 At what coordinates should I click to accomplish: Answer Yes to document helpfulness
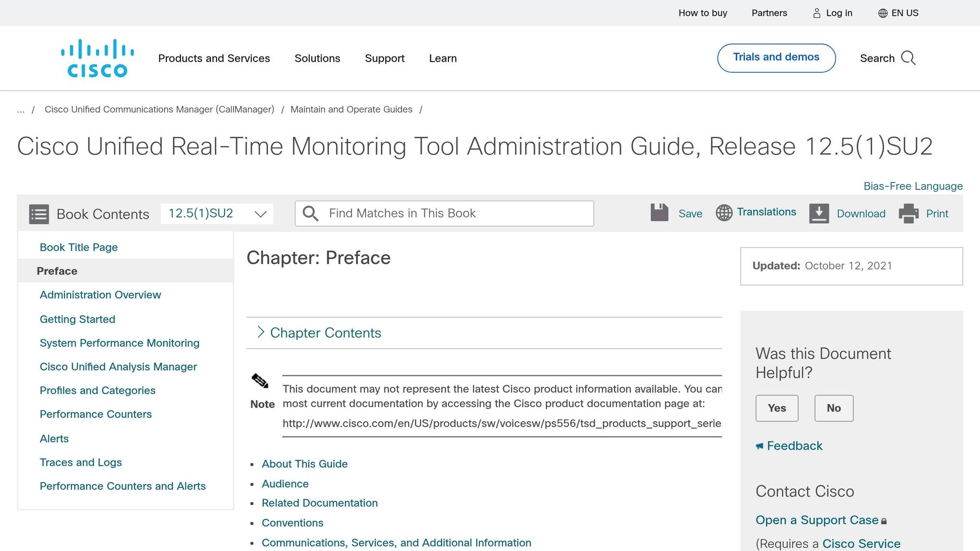click(777, 408)
